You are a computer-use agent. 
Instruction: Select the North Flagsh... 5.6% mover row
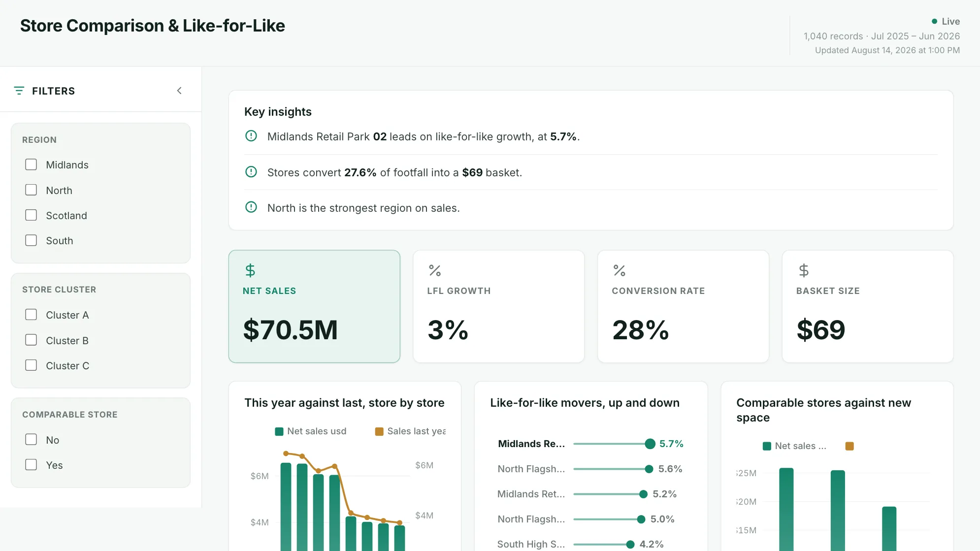(590, 469)
